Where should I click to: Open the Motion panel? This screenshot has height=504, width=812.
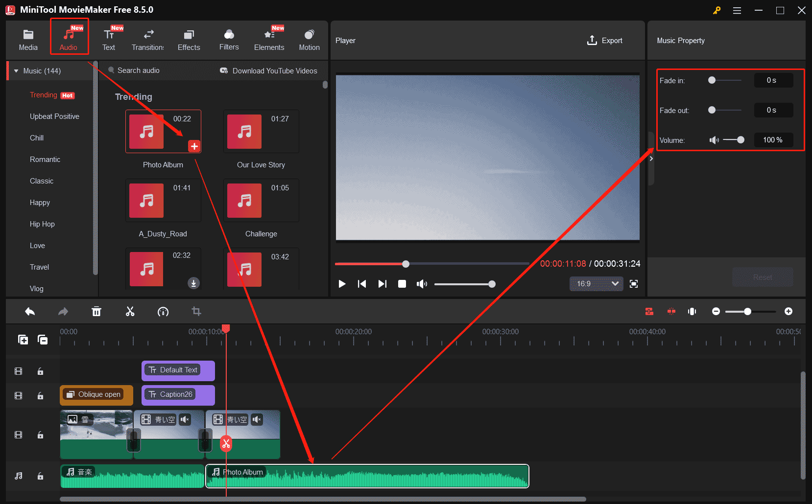coord(309,39)
